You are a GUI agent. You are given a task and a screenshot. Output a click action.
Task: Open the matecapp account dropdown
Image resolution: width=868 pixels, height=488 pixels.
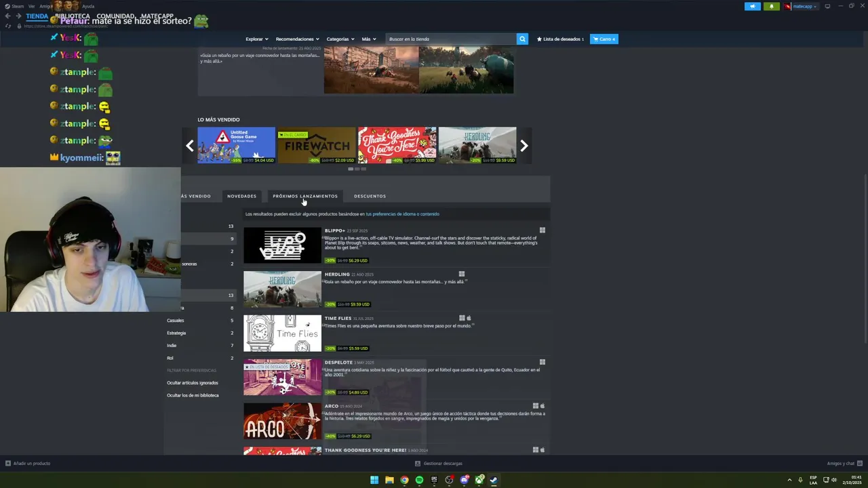[802, 6]
